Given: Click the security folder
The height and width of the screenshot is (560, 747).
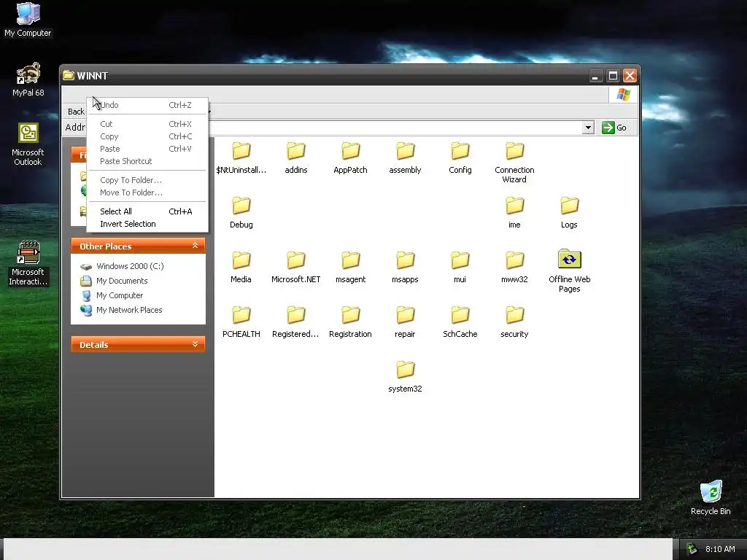Looking at the screenshot, I should click(514, 322).
